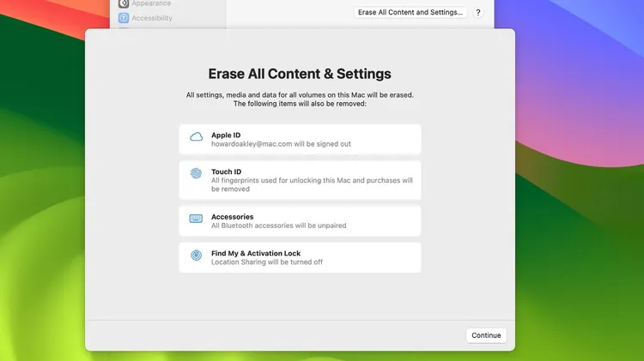
Task: Click the Erase All Content & Settings title
Action: coord(300,74)
